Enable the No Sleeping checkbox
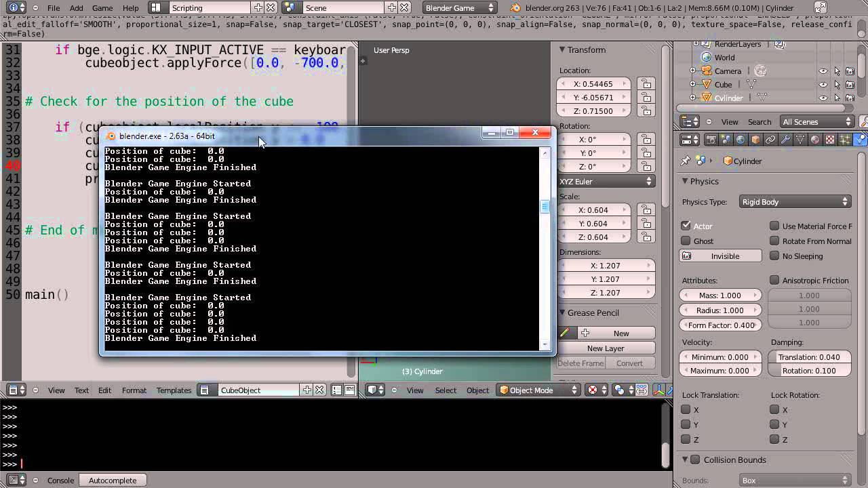The height and width of the screenshot is (488, 868). 774,256
